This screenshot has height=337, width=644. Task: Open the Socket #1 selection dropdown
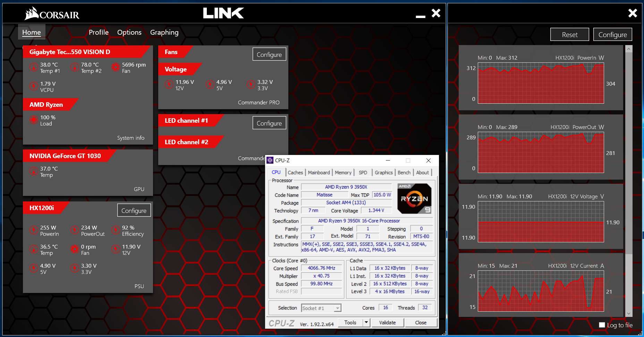pos(337,308)
